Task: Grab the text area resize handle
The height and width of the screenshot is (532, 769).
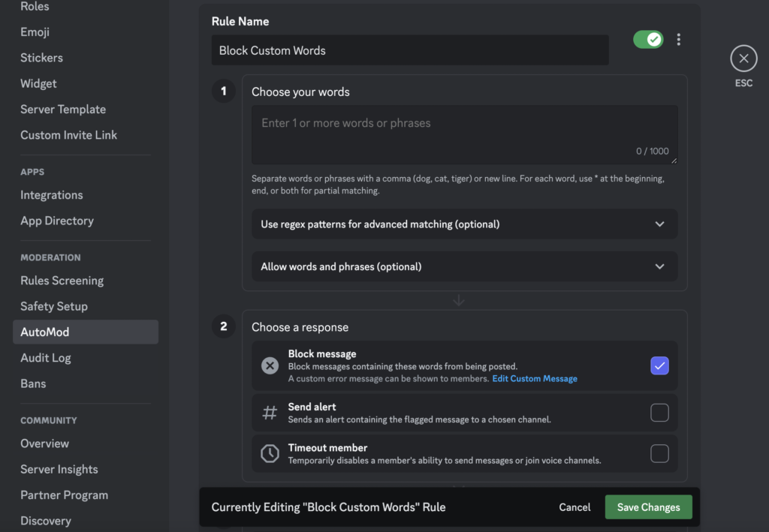Action: [674, 160]
